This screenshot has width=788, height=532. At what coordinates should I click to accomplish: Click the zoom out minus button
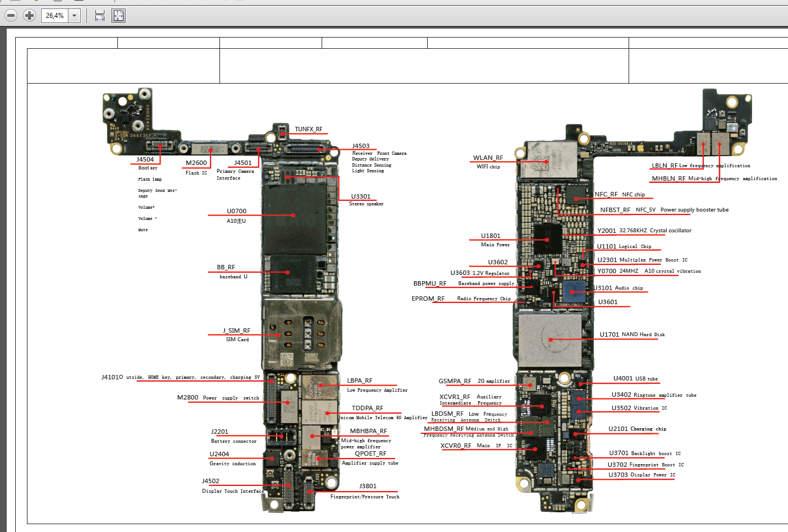(11, 16)
